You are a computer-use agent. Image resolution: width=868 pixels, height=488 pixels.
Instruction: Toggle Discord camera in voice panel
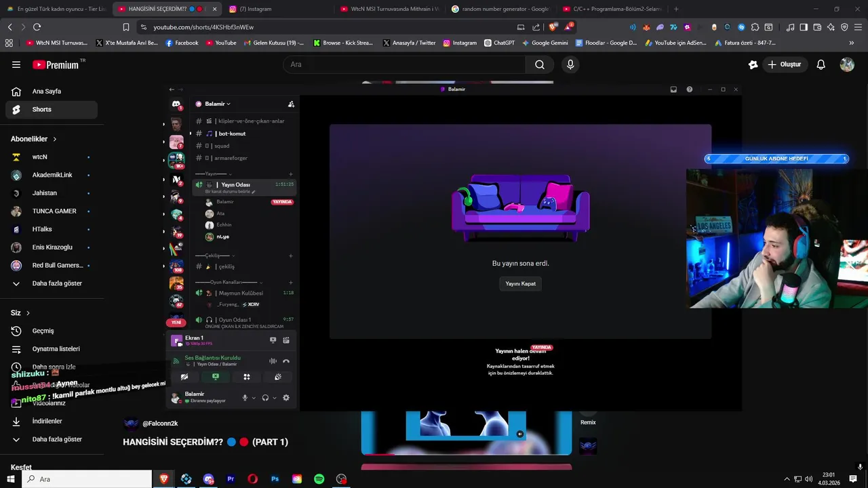pyautogui.click(x=184, y=377)
